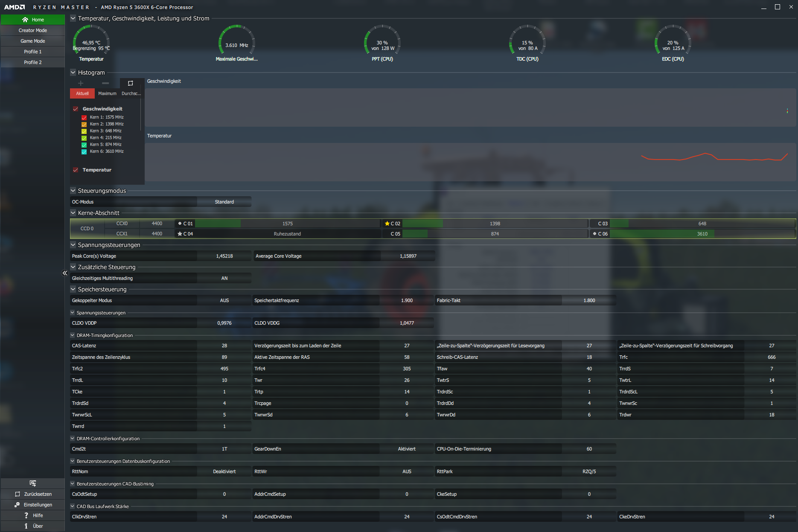798x532 pixels.
Task: Collapse the Steuerungsmodus section
Action: click(x=73, y=191)
